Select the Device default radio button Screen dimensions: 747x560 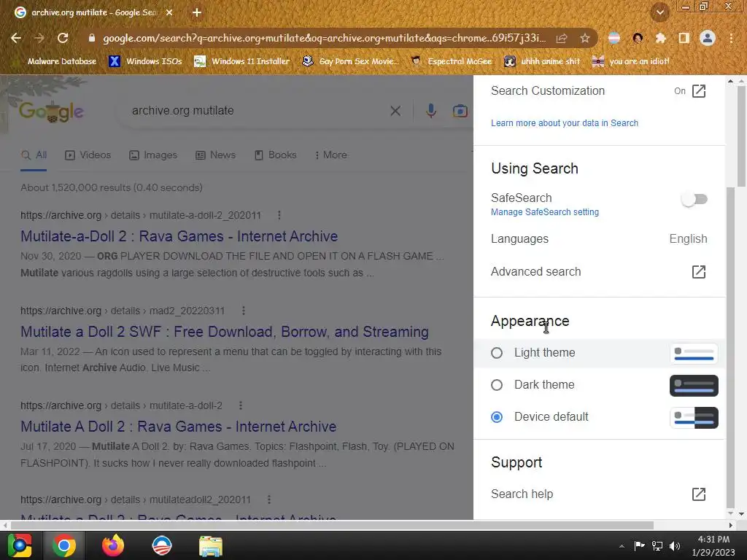[497, 417]
